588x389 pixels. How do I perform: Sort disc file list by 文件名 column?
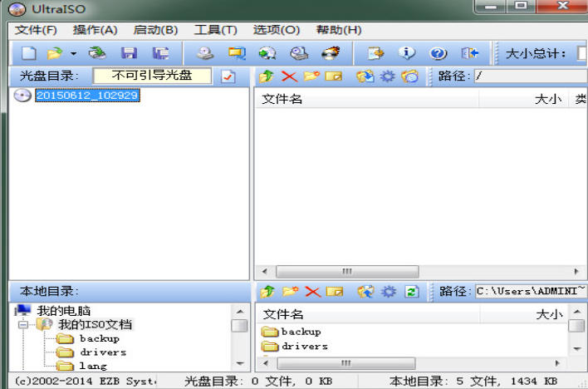[x=367, y=100]
